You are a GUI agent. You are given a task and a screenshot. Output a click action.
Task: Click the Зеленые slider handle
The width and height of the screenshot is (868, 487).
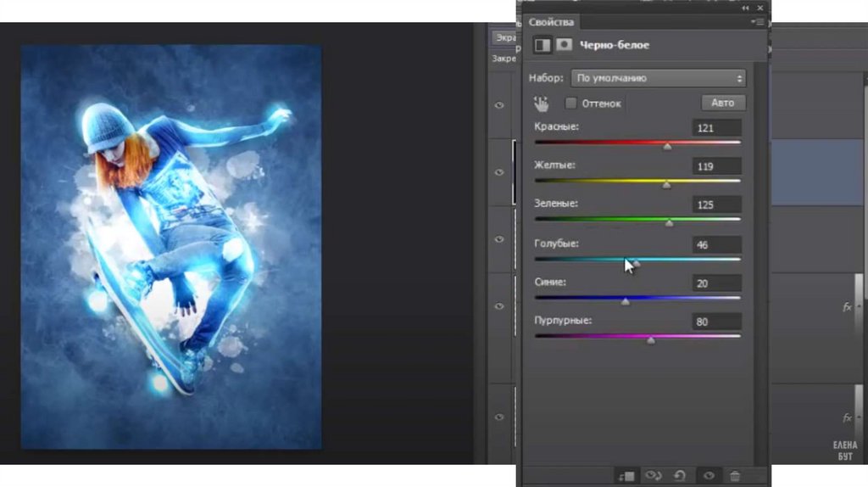click(x=670, y=223)
